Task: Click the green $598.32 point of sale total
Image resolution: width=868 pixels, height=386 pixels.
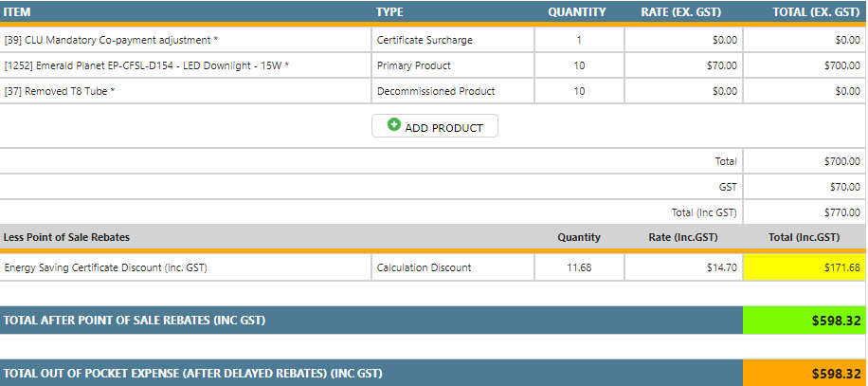Action: click(804, 321)
